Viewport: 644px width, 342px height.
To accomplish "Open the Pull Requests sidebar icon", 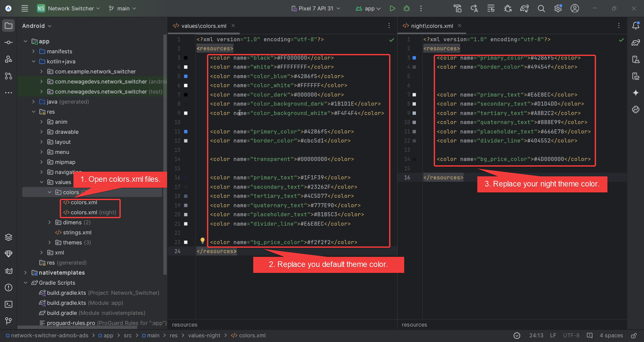I will tap(8, 76).
